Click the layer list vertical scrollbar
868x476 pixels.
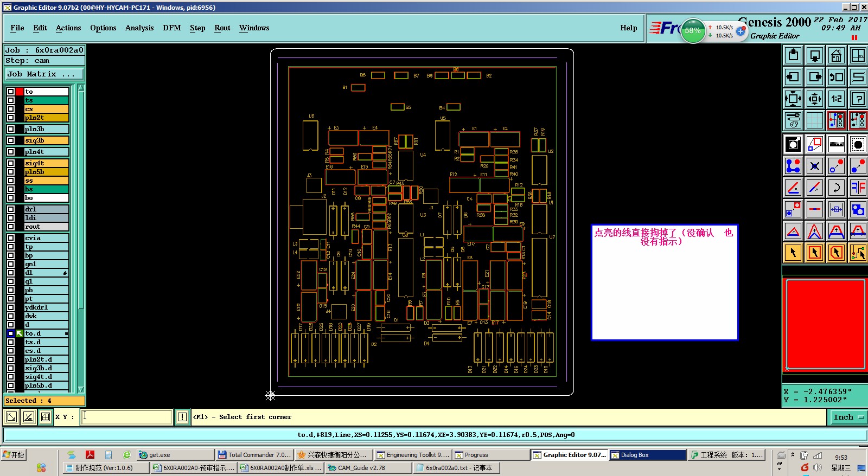pyautogui.click(x=81, y=239)
